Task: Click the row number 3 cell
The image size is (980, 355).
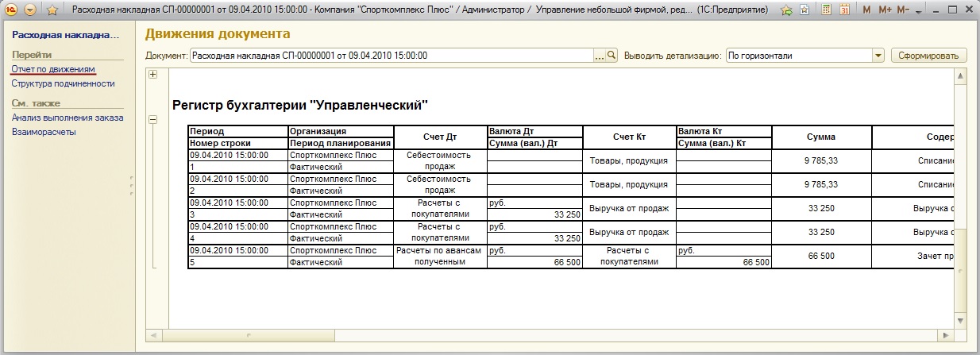Action: click(x=237, y=214)
